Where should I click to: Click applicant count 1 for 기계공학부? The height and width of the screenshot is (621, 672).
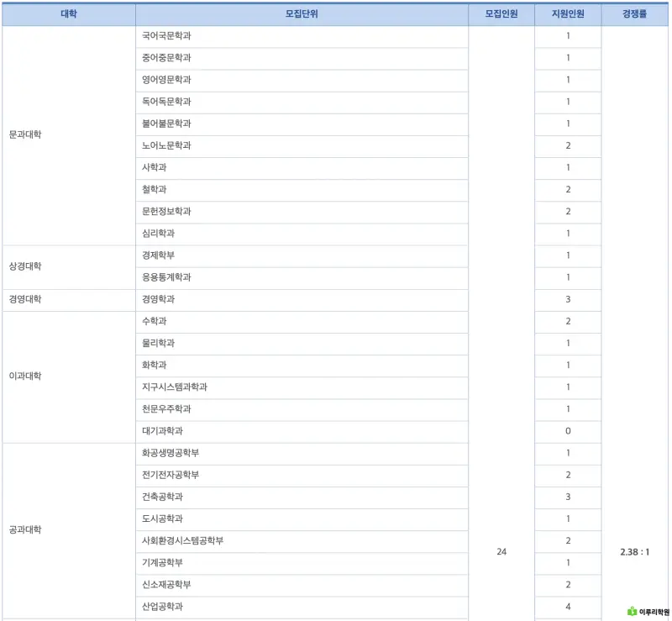coord(568,563)
